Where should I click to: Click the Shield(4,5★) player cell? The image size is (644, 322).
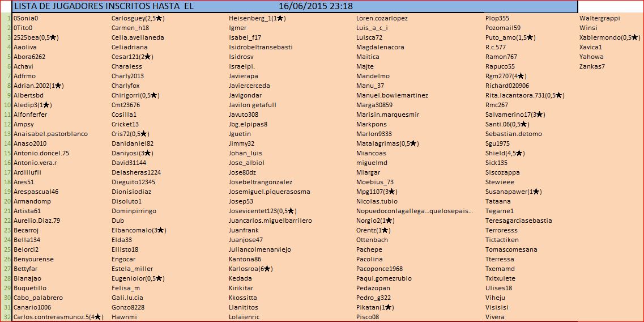click(505, 153)
